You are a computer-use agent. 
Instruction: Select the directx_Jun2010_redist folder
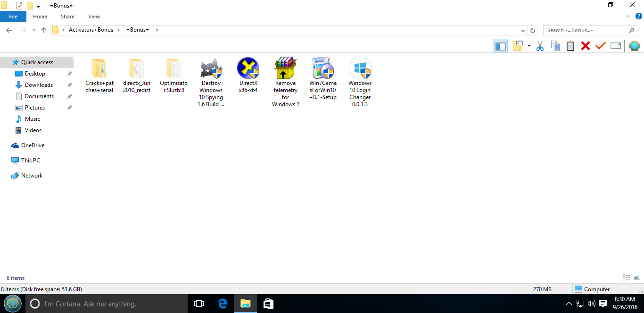point(137,75)
